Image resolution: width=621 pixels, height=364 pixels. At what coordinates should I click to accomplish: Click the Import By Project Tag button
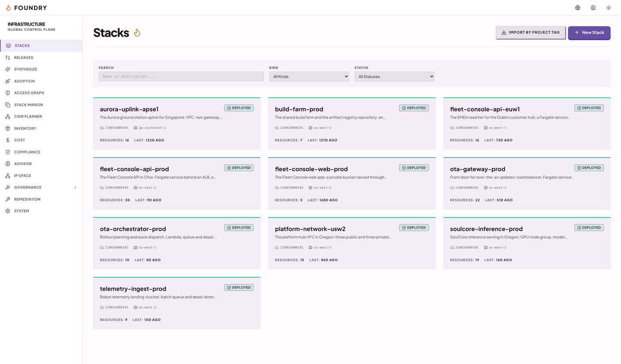pyautogui.click(x=530, y=32)
